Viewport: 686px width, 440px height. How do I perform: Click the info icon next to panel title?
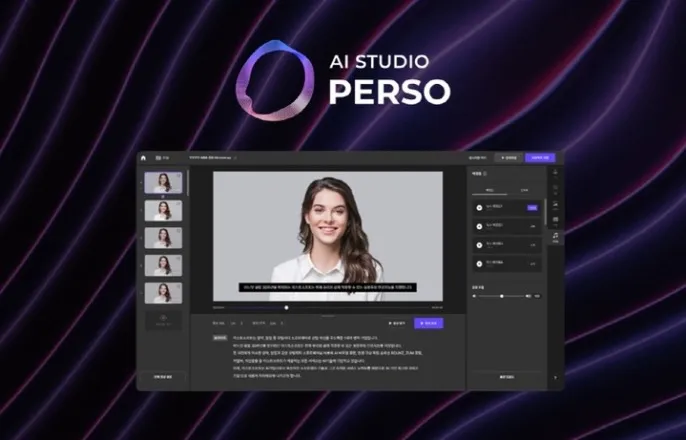[x=485, y=174]
